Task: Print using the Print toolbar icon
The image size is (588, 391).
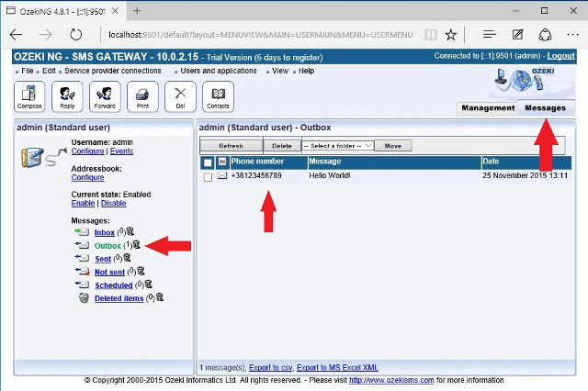Action: (142, 96)
